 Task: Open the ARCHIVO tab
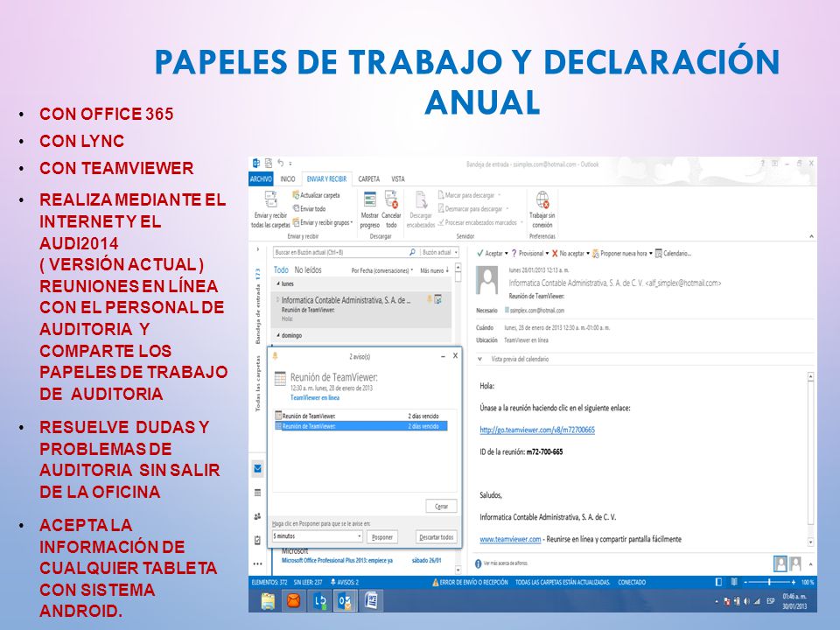coord(261,178)
